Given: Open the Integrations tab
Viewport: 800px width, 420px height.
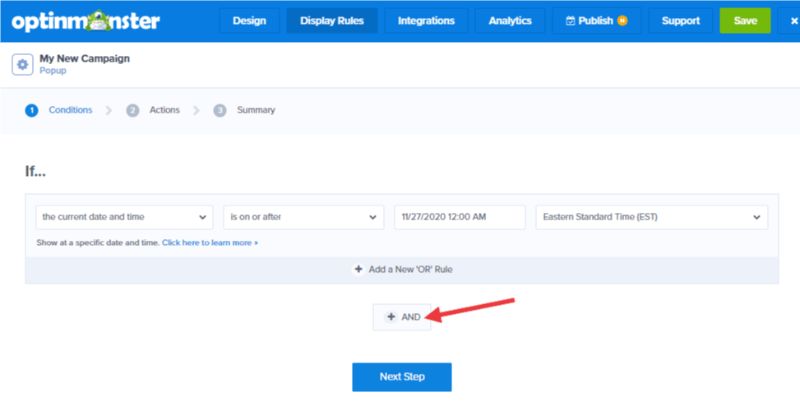Looking at the screenshot, I should point(426,21).
